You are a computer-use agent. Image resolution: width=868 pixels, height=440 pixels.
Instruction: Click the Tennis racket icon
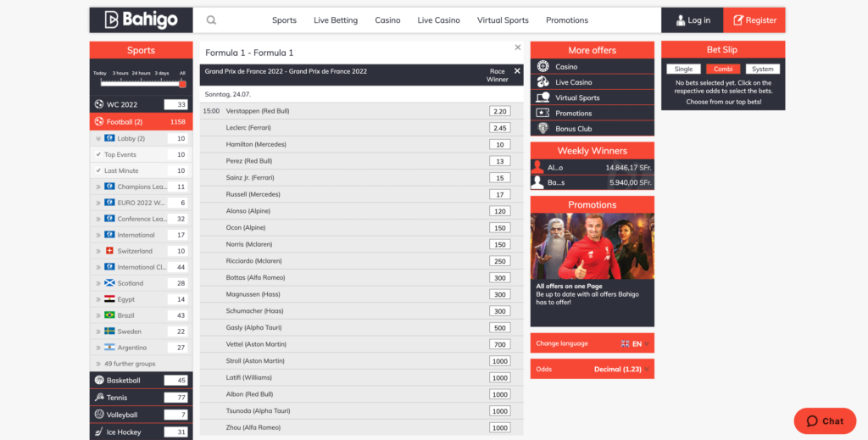[x=99, y=398]
